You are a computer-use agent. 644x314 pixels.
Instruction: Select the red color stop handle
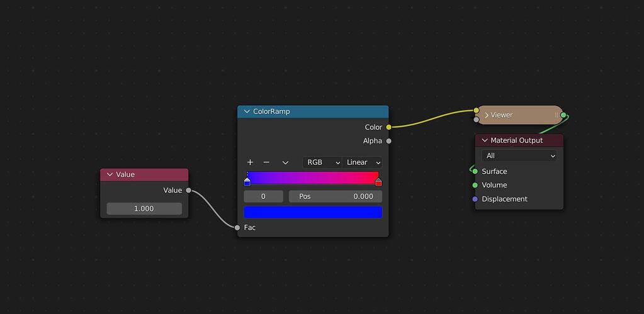(378, 182)
